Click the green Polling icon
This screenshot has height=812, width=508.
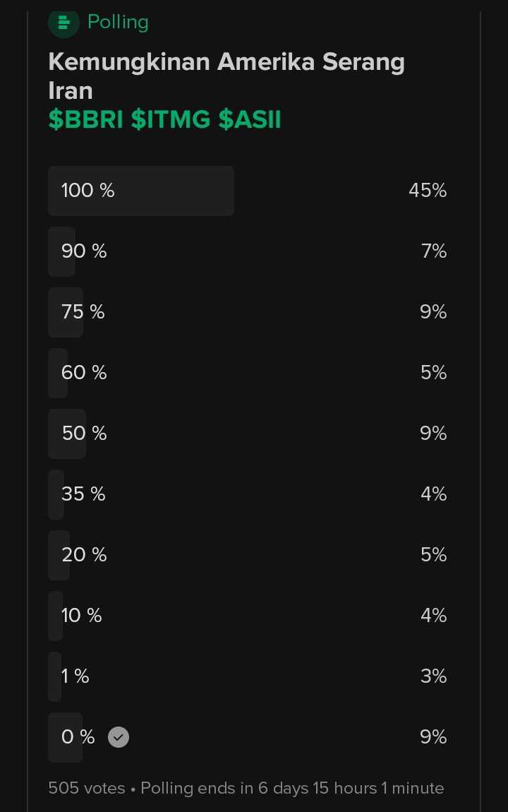coord(64,23)
